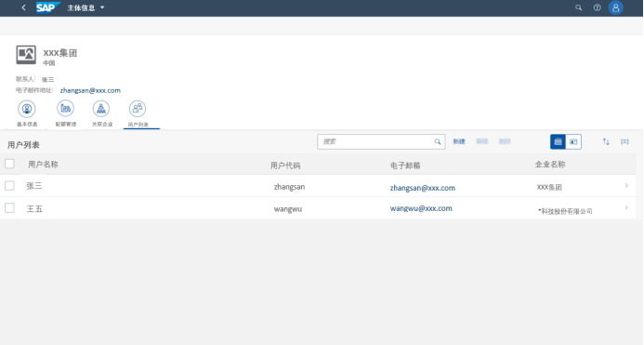Click the 企业名称 column header
The height and width of the screenshot is (345, 644).
pos(550,165)
